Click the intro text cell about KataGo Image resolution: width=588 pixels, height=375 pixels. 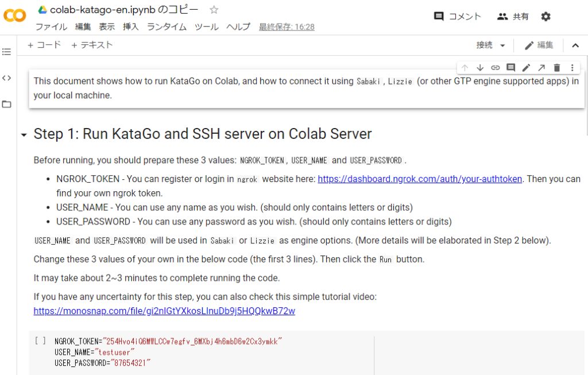(x=307, y=88)
